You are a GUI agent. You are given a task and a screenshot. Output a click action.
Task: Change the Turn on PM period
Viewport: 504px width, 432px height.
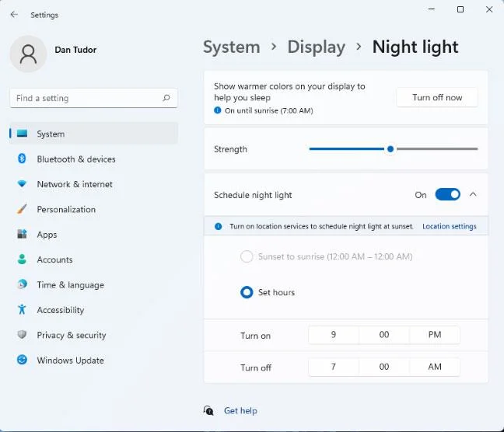coord(435,335)
